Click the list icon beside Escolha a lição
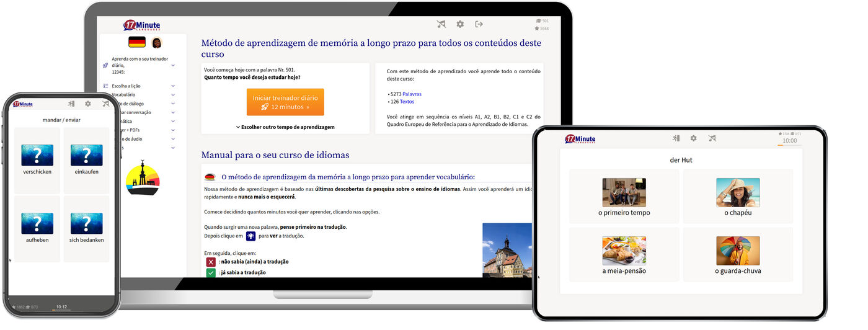 coord(106,86)
